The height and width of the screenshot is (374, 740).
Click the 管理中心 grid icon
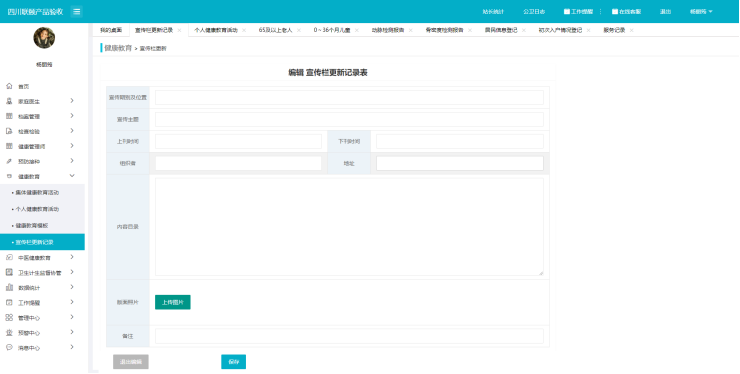coord(9,317)
